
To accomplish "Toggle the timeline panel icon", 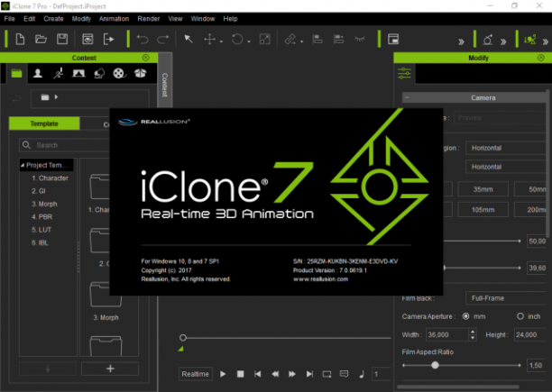I will (393, 39).
